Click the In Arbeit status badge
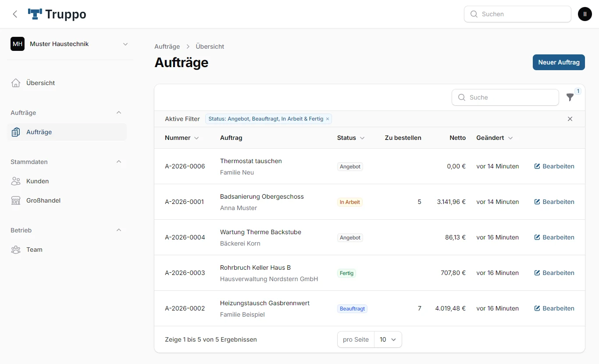This screenshot has width=599, height=364. (350, 202)
